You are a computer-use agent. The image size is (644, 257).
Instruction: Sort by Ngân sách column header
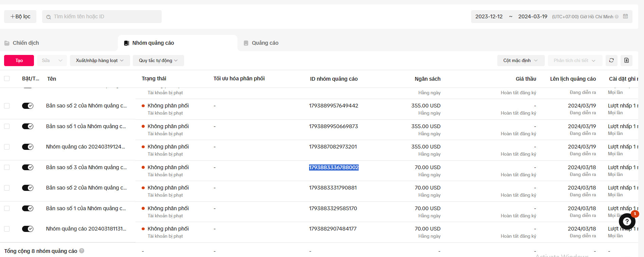[x=428, y=79]
